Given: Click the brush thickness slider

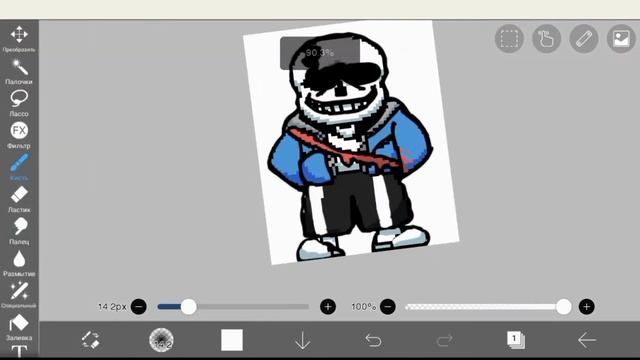Looking at the screenshot, I should pos(233,307).
